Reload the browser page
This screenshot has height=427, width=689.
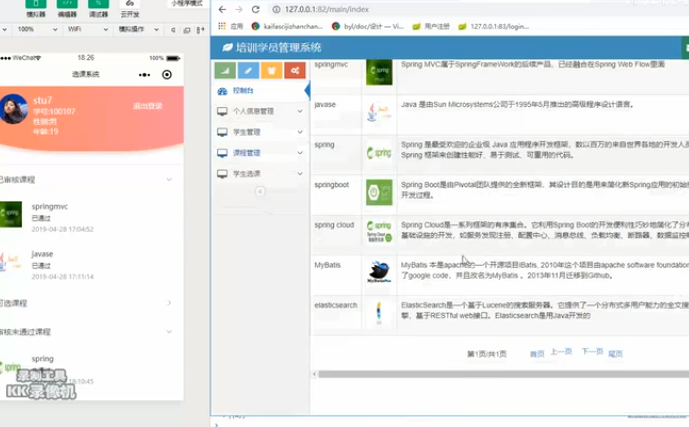click(256, 9)
